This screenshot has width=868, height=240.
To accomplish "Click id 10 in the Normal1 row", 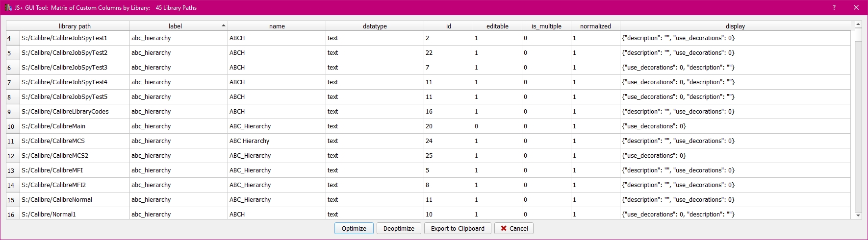I will [x=448, y=214].
